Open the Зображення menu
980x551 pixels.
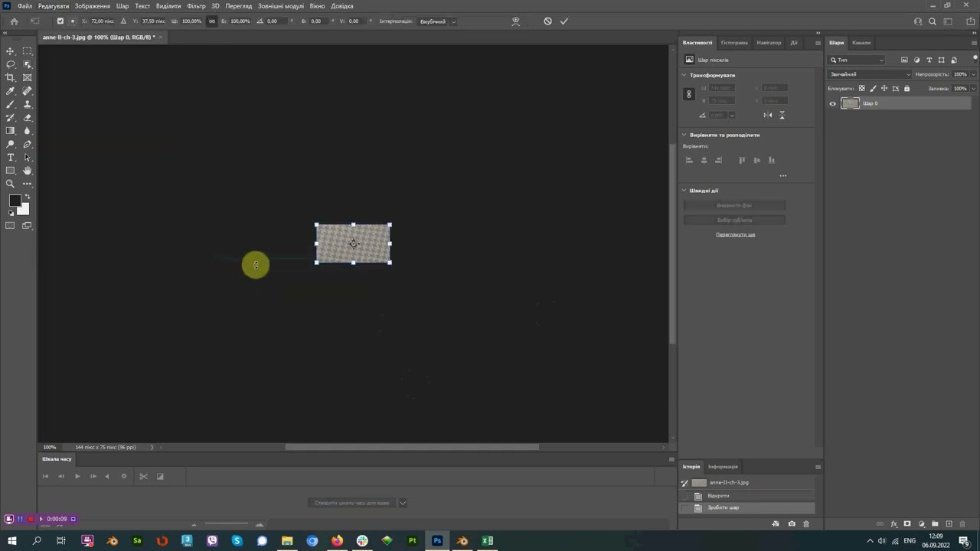[x=92, y=6]
